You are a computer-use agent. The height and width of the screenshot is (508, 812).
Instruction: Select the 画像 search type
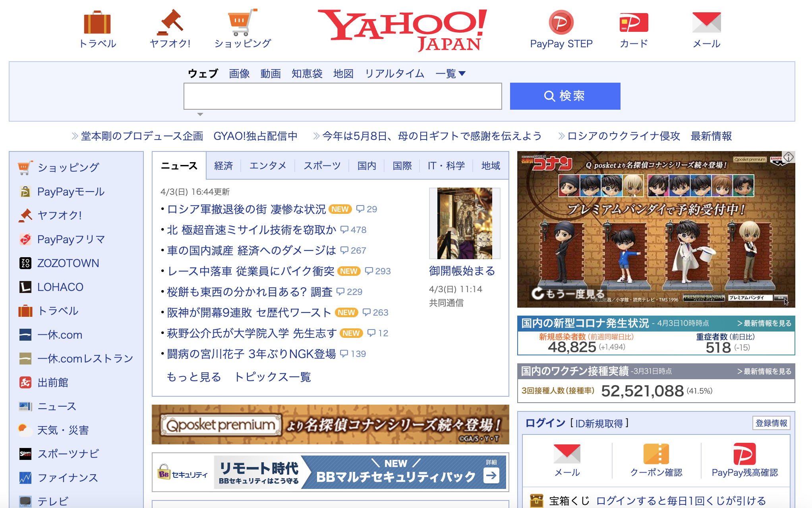click(239, 74)
